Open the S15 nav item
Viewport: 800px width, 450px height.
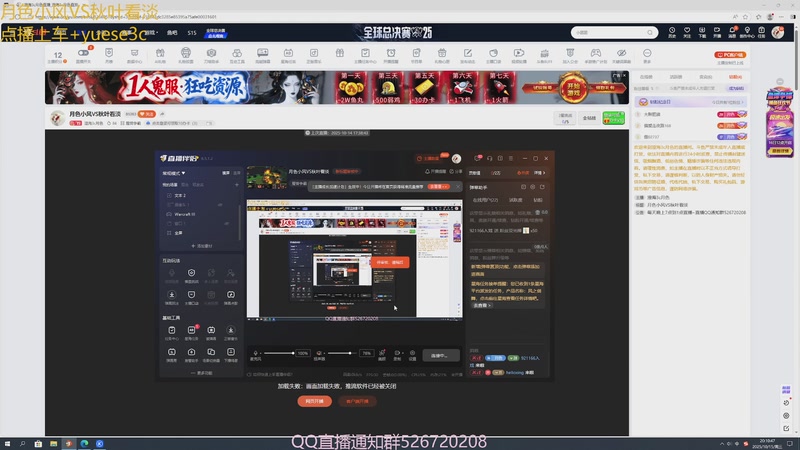pyautogui.click(x=192, y=33)
